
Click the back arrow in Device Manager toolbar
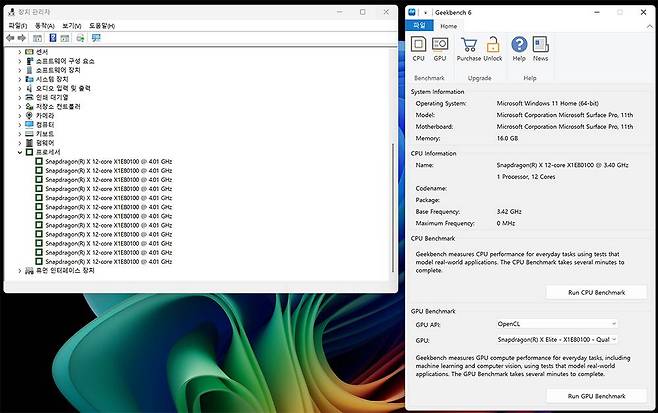click(10, 38)
